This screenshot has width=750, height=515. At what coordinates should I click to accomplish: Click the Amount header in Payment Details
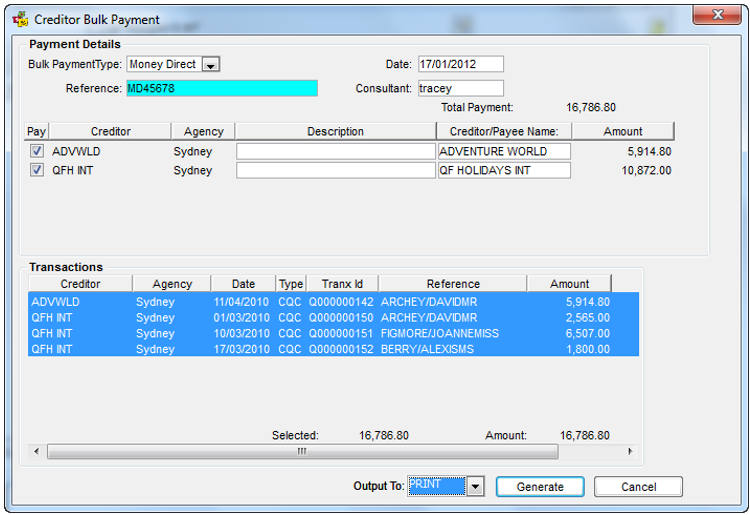pos(623,131)
